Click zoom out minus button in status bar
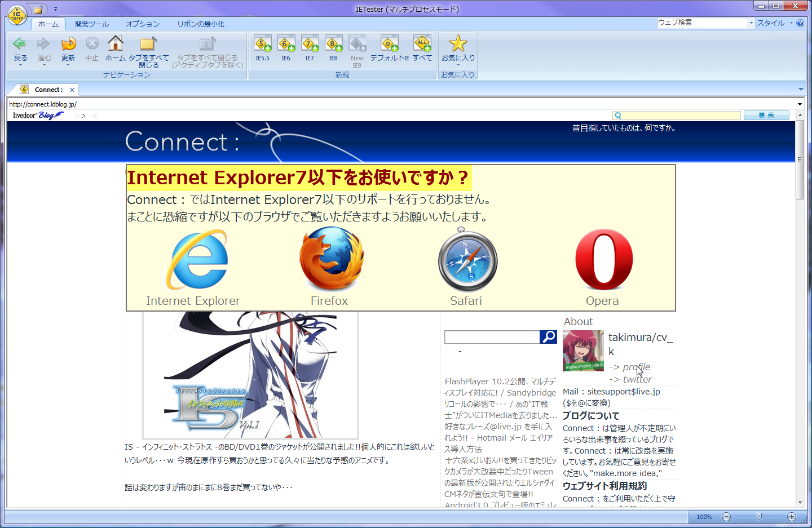The width and height of the screenshot is (812, 528). tap(726, 517)
